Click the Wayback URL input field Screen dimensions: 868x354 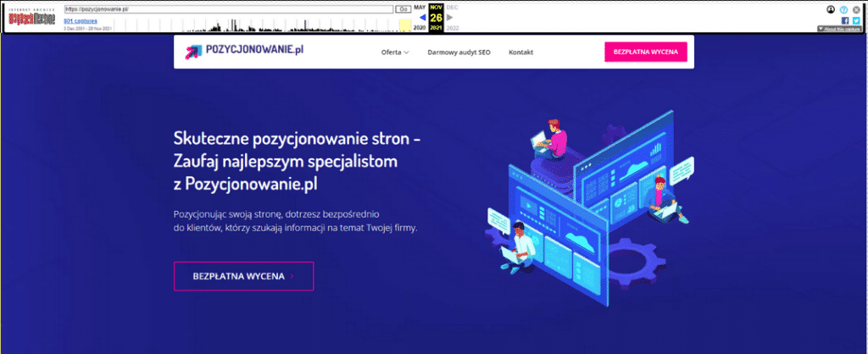pos(229,9)
